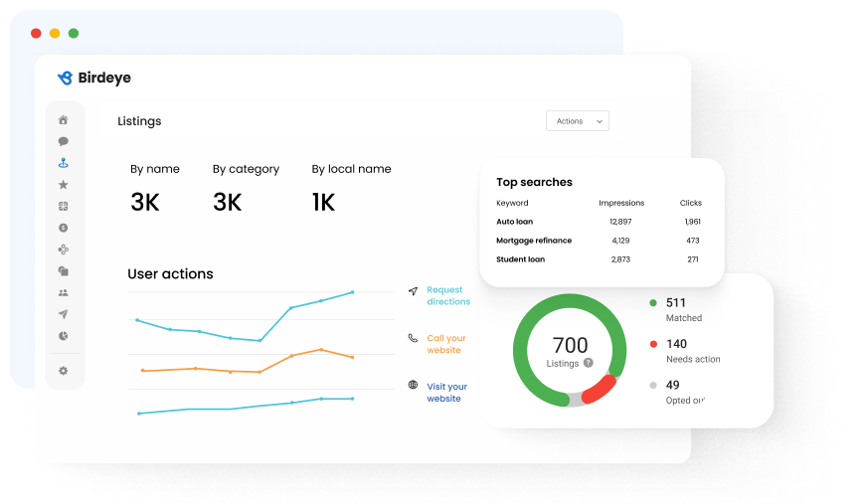Click the yellow minimize window button
867x504 pixels.
(55, 33)
